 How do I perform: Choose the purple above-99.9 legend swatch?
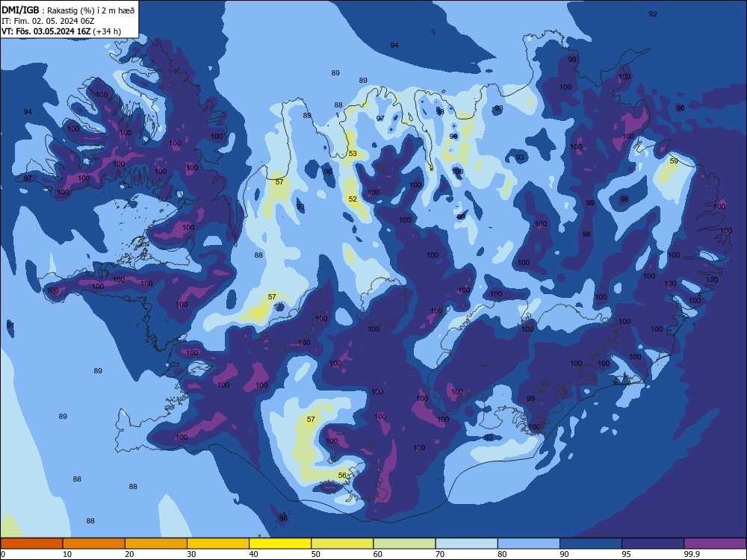click(x=715, y=544)
